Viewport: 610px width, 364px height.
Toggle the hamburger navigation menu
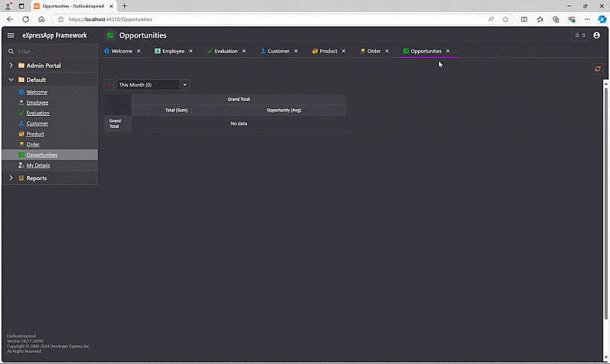click(11, 35)
